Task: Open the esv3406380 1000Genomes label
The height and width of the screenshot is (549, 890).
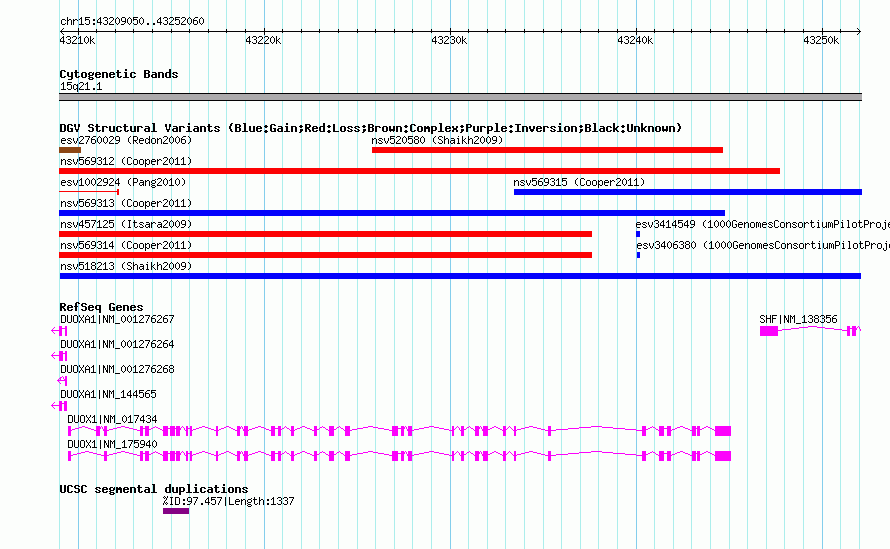Action: click(763, 245)
